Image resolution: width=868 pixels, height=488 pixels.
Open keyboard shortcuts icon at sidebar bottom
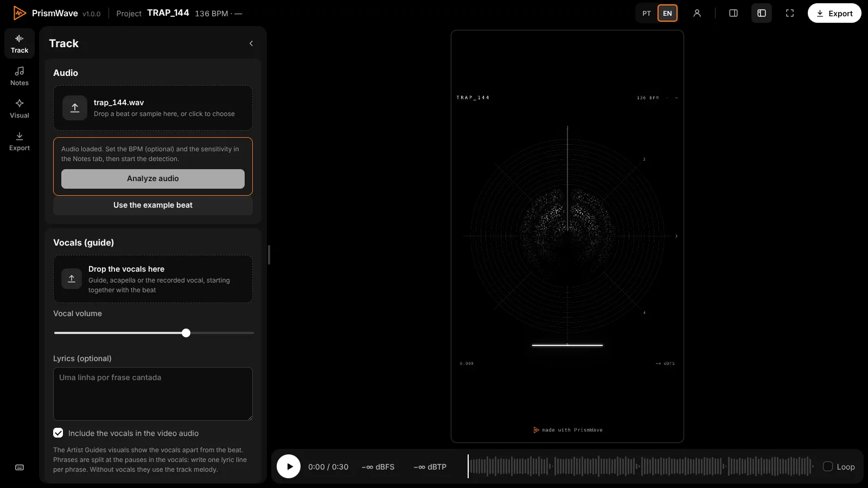[x=20, y=467]
